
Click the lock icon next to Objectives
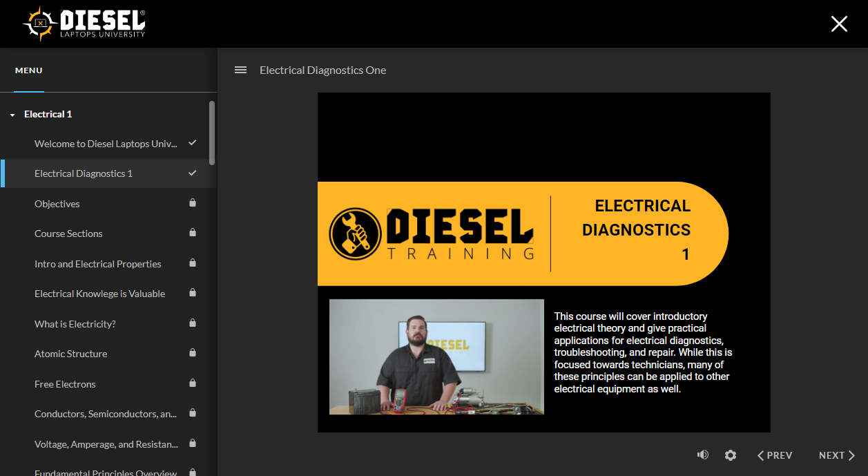coord(193,203)
